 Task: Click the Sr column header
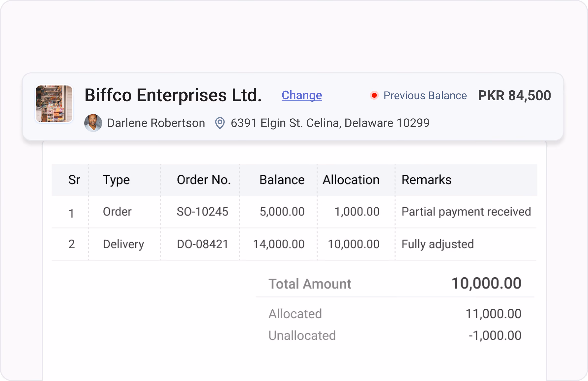[74, 180]
